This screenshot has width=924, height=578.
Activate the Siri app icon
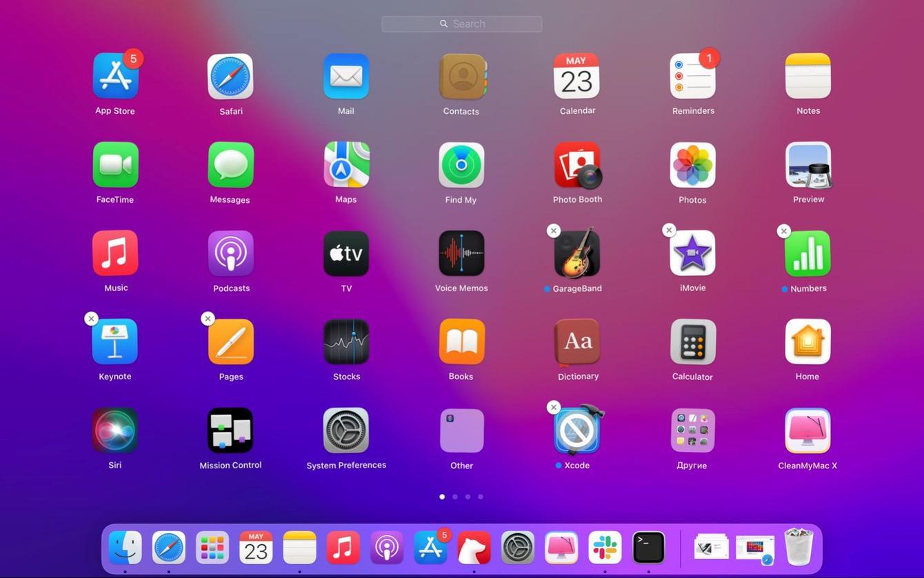[x=115, y=430]
